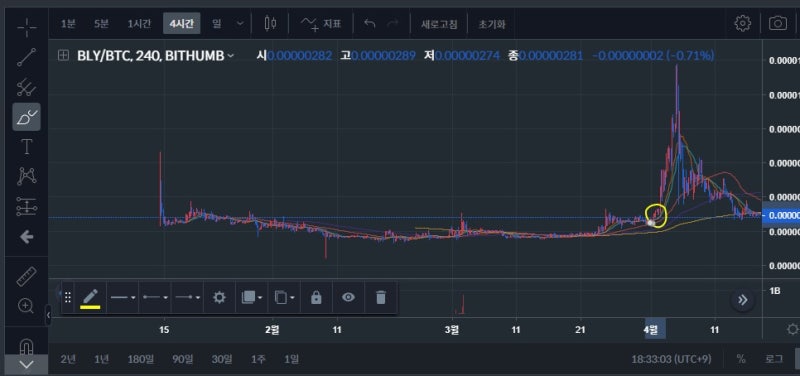800x376 pixels.
Task: Set the date range to 30일
Action: [222, 359]
